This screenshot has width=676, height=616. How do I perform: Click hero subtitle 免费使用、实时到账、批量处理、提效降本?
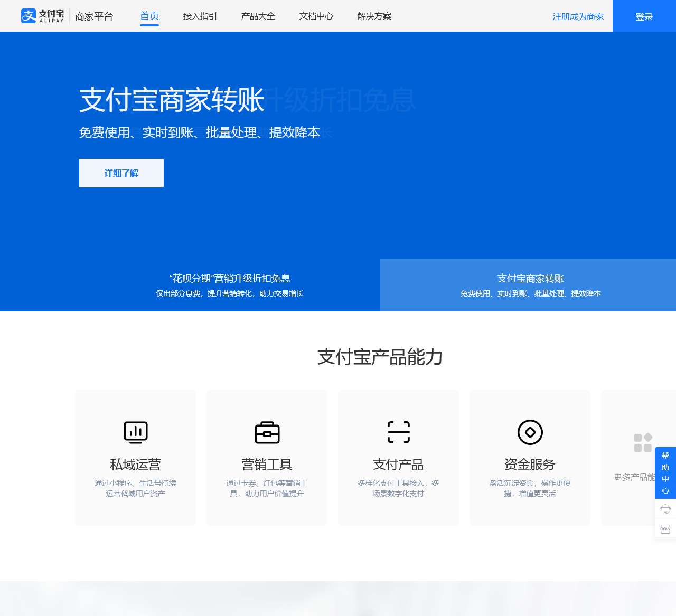coord(200,132)
